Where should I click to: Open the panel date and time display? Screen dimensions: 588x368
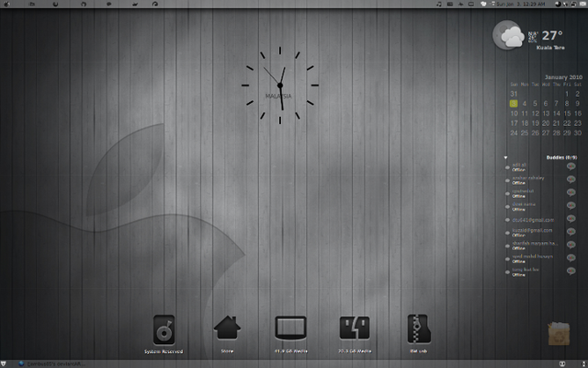[x=521, y=4]
